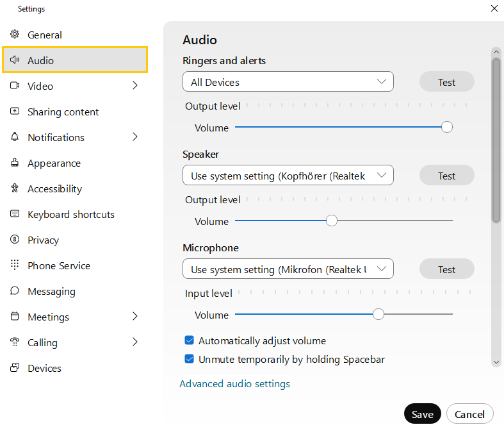The width and height of the screenshot is (504, 434).
Task: Select Messaging in settings sidebar
Action: (x=51, y=291)
